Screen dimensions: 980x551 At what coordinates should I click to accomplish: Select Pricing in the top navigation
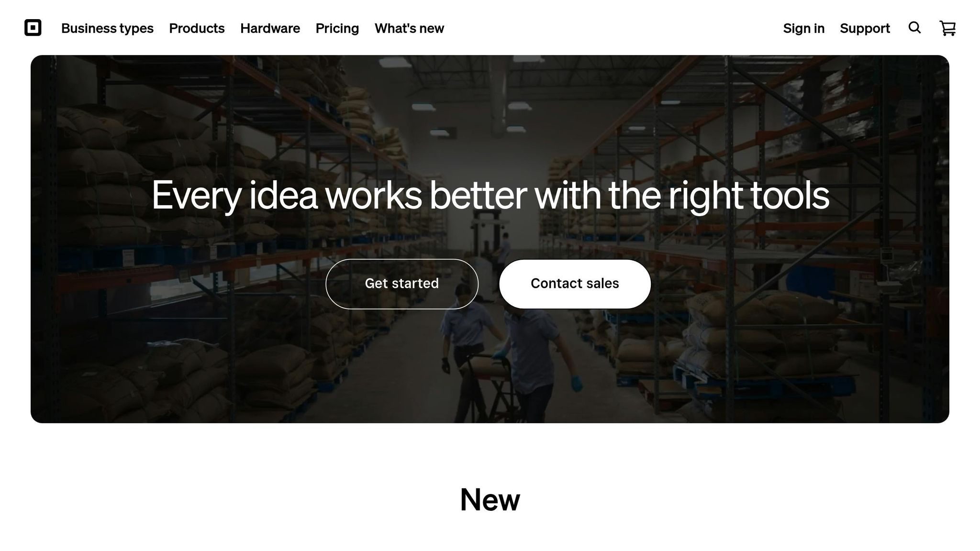tap(337, 28)
